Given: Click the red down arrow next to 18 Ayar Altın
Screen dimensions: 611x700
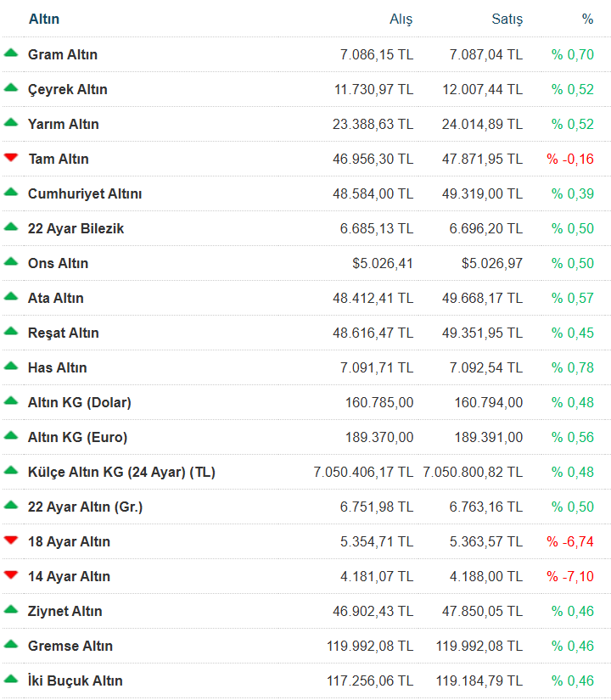Looking at the screenshot, I should pyautogui.click(x=11, y=540).
